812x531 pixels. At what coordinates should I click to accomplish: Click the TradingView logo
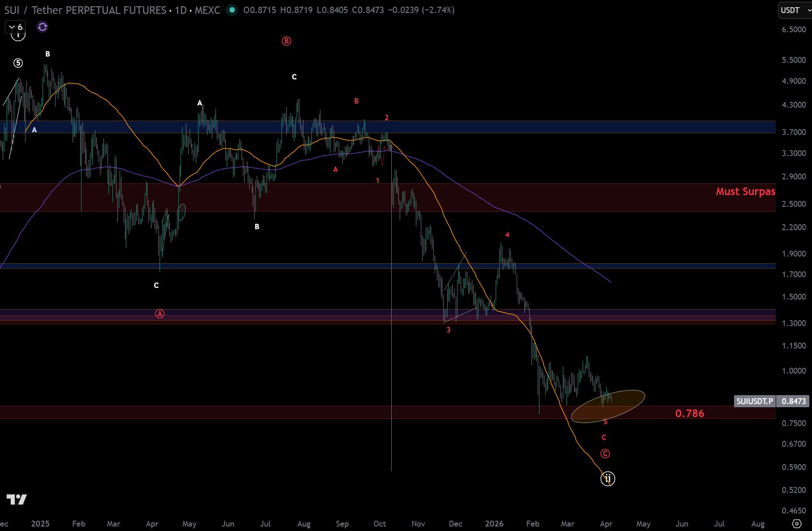(17, 499)
